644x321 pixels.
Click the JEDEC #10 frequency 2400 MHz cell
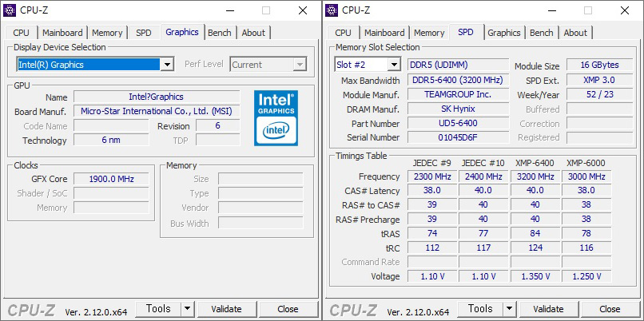[483, 176]
